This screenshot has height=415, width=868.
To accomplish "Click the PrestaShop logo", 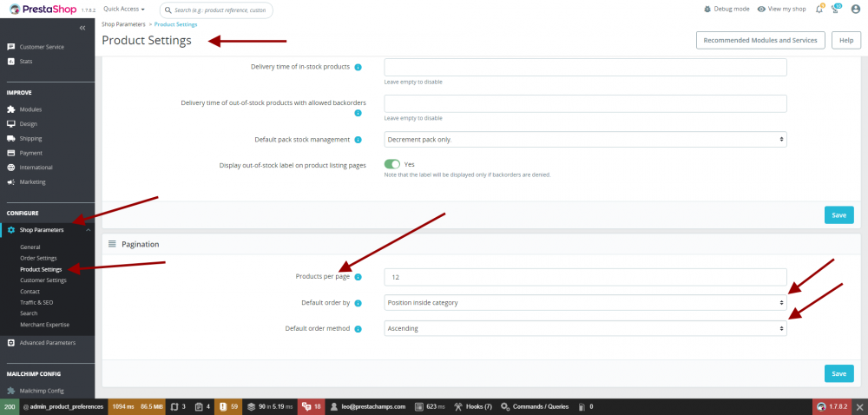I will (45, 9).
